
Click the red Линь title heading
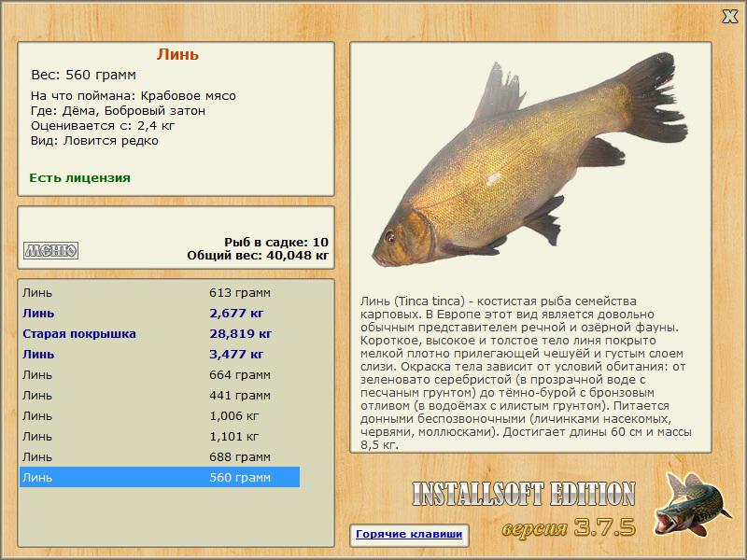(177, 55)
